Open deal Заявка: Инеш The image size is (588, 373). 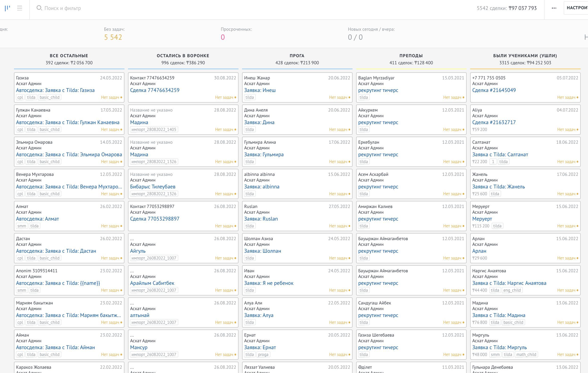[260, 90]
